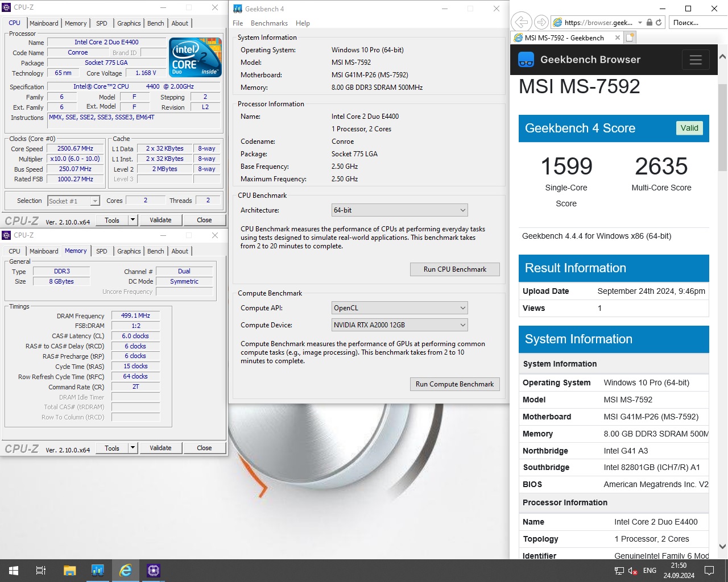This screenshot has width=728, height=582.
Task: Click Run CPU Benchmark button
Action: click(455, 269)
